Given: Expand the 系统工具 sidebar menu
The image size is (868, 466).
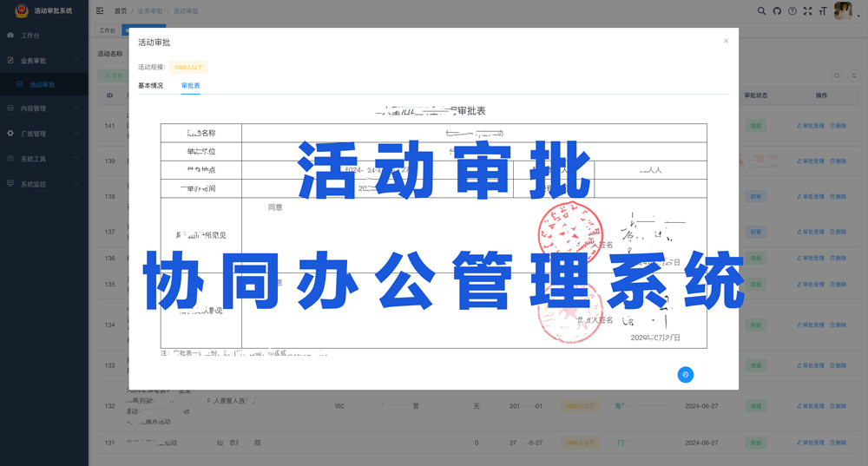Looking at the screenshot, I should tap(43, 159).
